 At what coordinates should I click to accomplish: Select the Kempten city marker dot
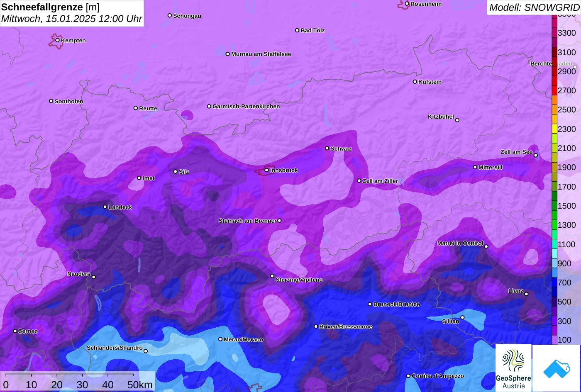(x=57, y=40)
